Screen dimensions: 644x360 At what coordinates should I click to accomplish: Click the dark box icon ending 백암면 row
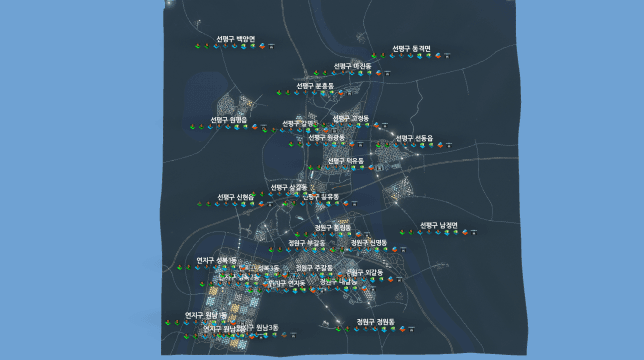(x=271, y=46)
